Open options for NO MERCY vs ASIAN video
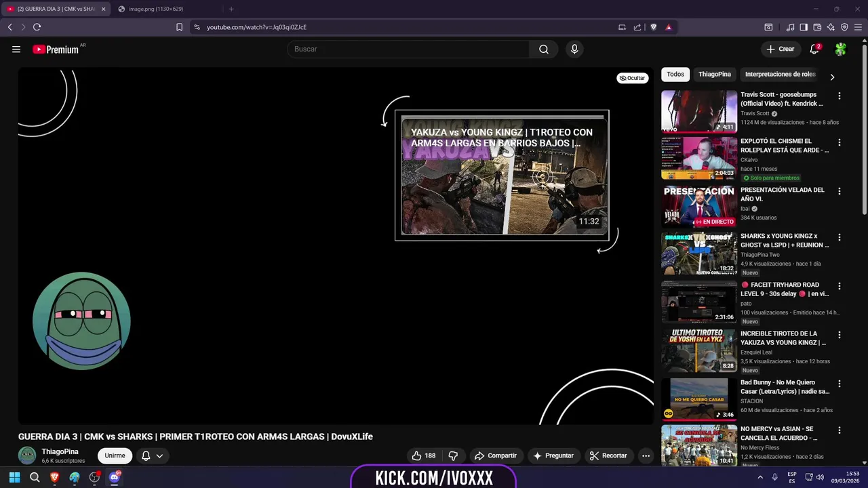The height and width of the screenshot is (488, 868). (840, 430)
